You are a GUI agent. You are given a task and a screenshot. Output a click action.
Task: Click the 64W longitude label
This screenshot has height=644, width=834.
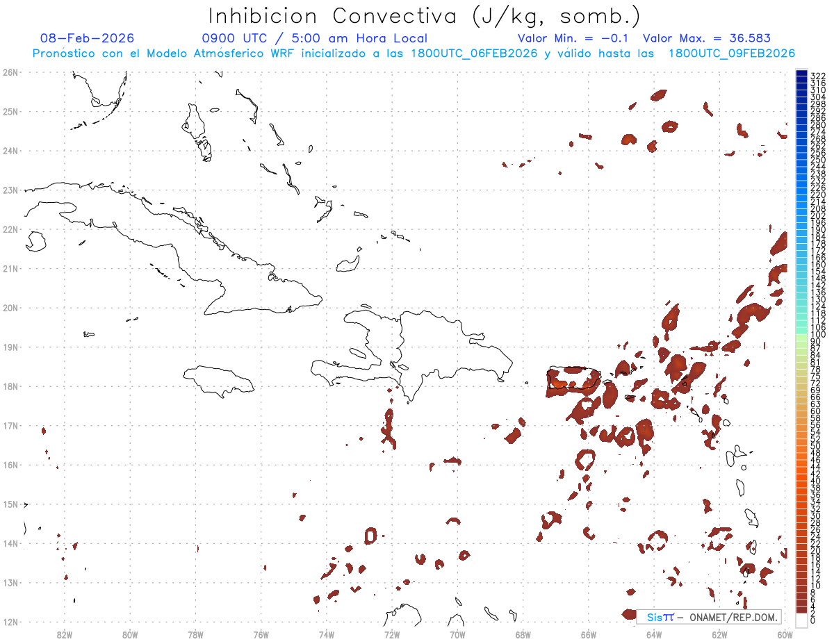(x=654, y=634)
